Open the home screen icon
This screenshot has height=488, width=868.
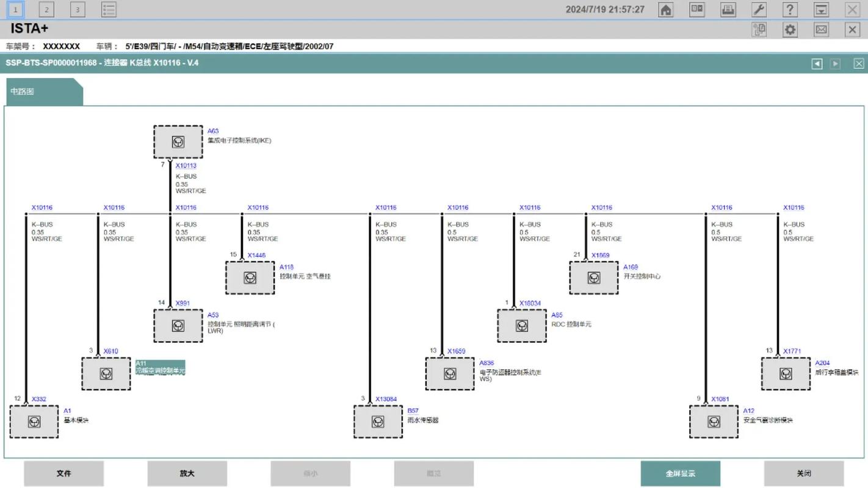click(666, 9)
